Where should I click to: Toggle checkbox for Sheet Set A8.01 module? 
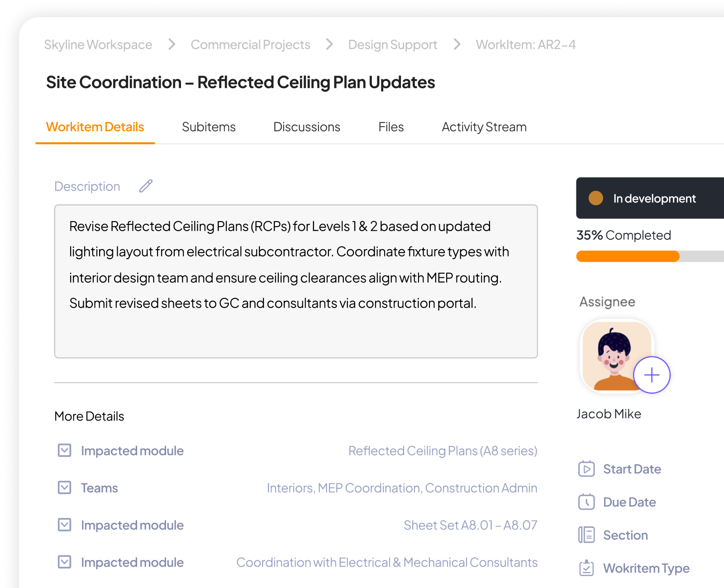65,525
